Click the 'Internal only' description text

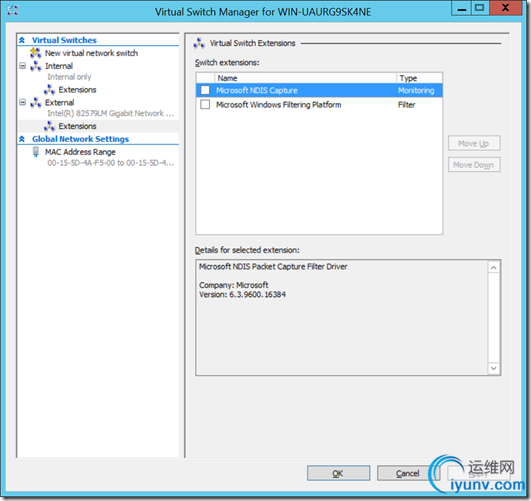click(x=69, y=77)
